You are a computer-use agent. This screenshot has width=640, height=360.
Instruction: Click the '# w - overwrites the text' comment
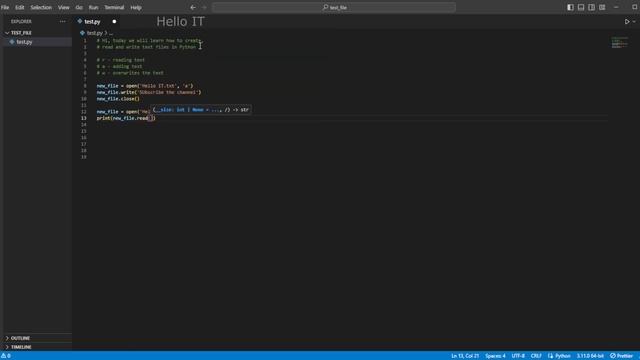coord(130,73)
